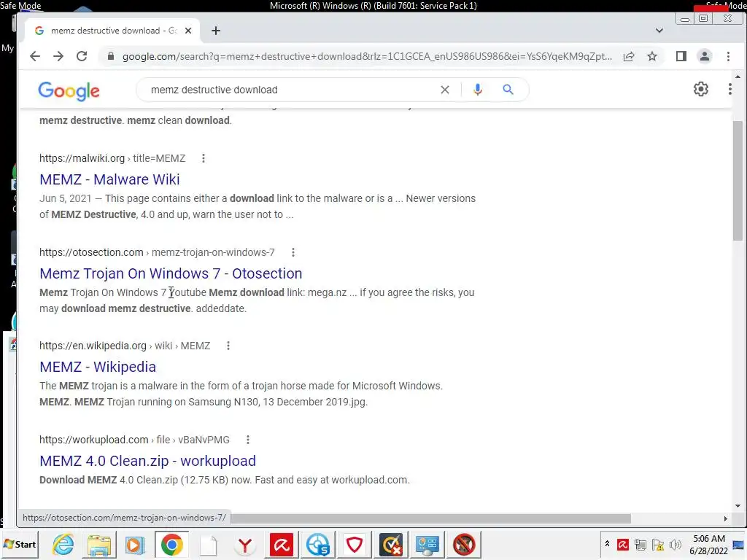Open control panel style taskbar icon
This screenshot has height=560, width=747.
pos(427,544)
